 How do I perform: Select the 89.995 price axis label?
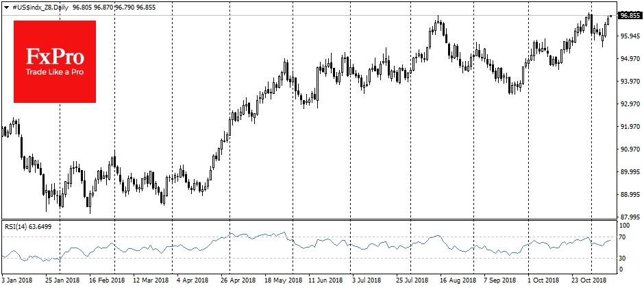[630, 171]
